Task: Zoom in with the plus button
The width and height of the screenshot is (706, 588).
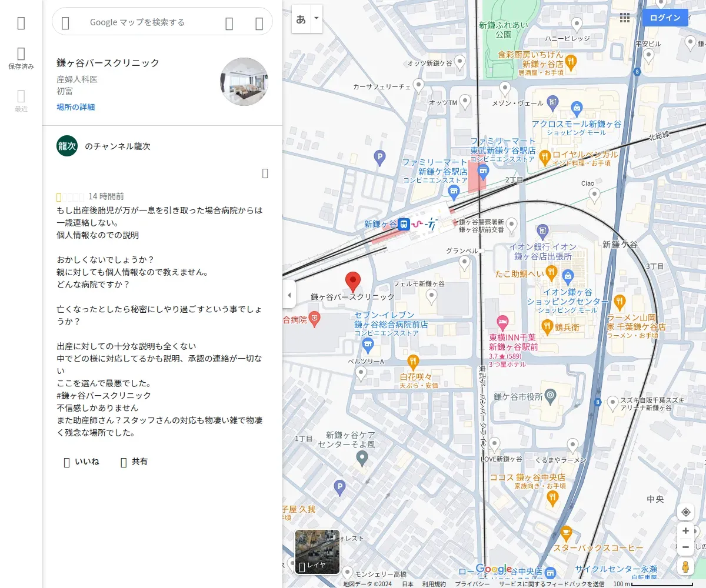Action: (686, 531)
